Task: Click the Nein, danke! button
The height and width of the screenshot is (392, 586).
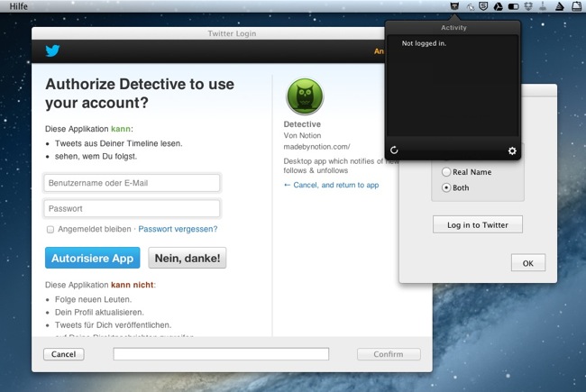Action: click(188, 258)
